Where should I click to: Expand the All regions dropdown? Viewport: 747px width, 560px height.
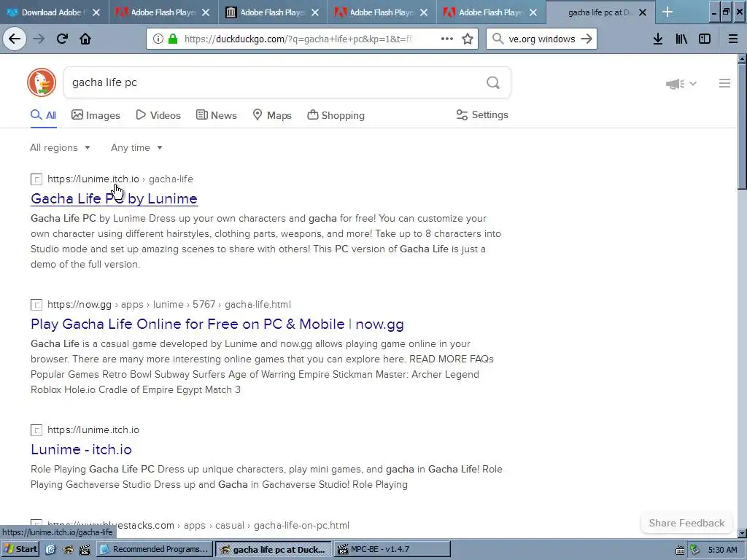click(60, 147)
